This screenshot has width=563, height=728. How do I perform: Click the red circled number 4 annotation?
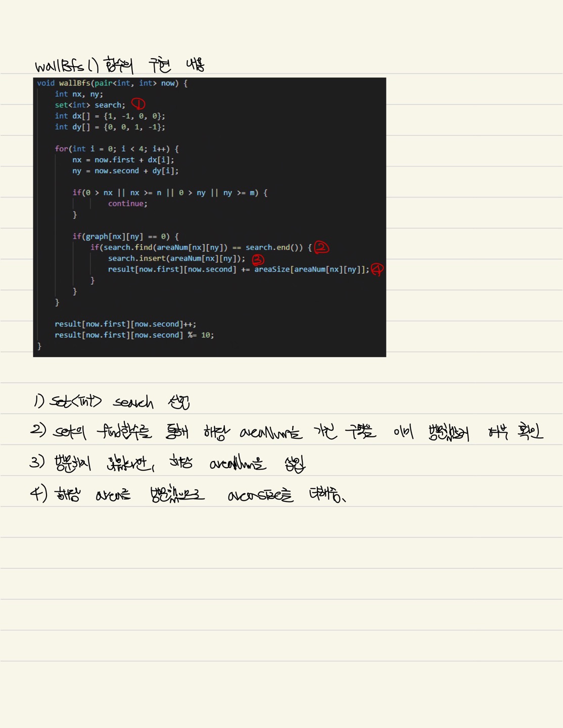pyautogui.click(x=377, y=269)
